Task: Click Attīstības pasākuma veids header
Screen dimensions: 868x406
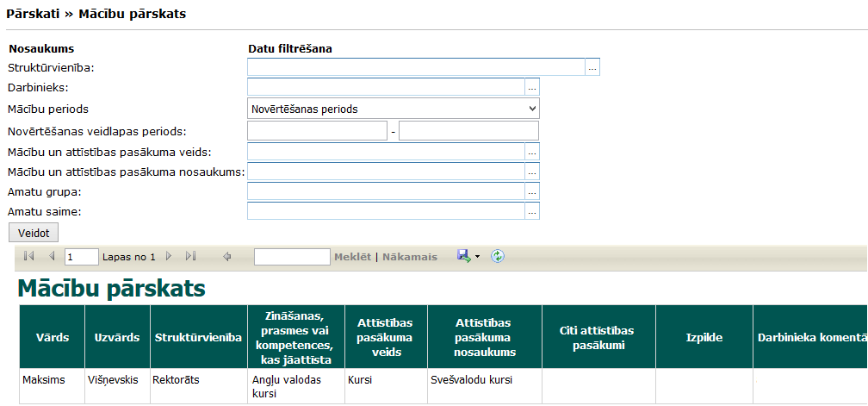Action: tap(387, 337)
